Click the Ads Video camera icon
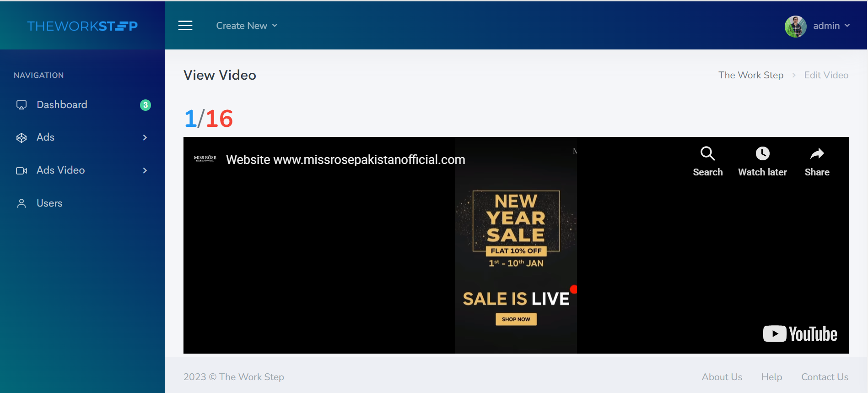Image resolution: width=868 pixels, height=393 pixels. tap(22, 171)
